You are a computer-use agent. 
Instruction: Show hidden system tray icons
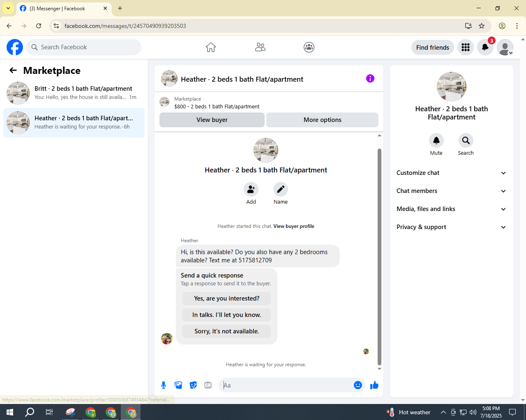(x=443, y=412)
